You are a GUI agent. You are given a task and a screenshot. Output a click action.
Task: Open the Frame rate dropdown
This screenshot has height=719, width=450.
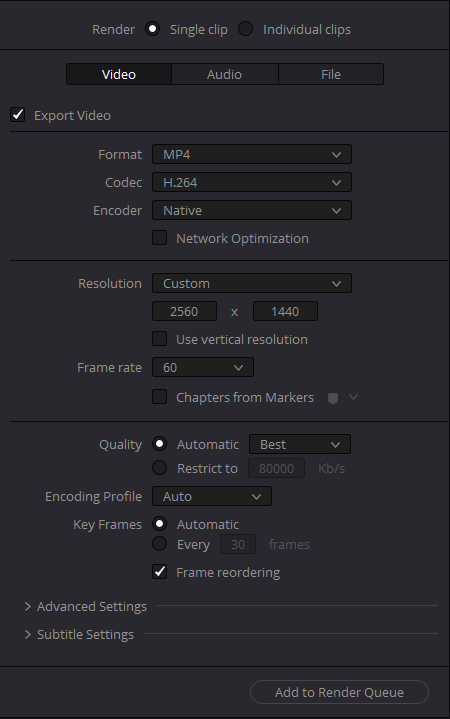point(203,367)
